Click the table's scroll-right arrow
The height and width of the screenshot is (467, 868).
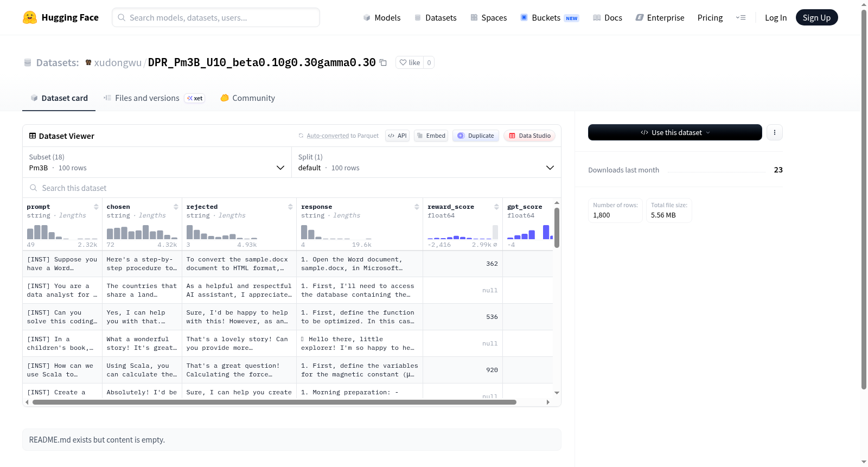(x=548, y=402)
